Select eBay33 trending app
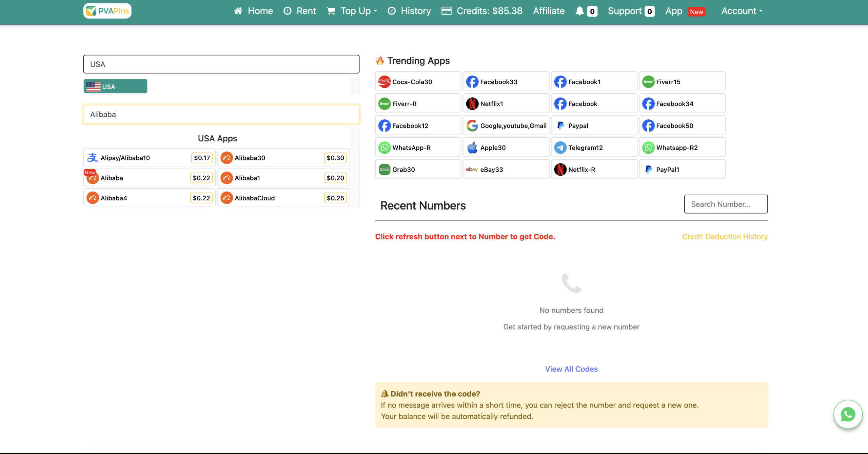Screen dimensions: 868x454 coord(506,169)
